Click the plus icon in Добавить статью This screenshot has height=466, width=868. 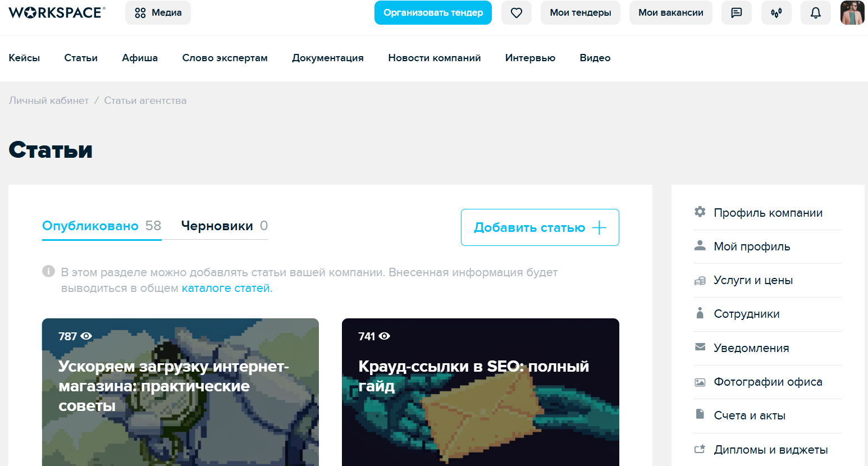599,227
